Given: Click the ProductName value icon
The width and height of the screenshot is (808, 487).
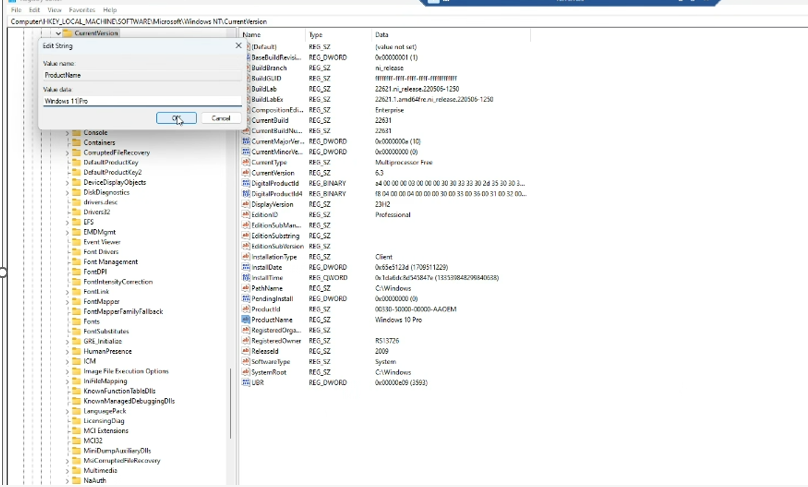Looking at the screenshot, I should (x=246, y=320).
